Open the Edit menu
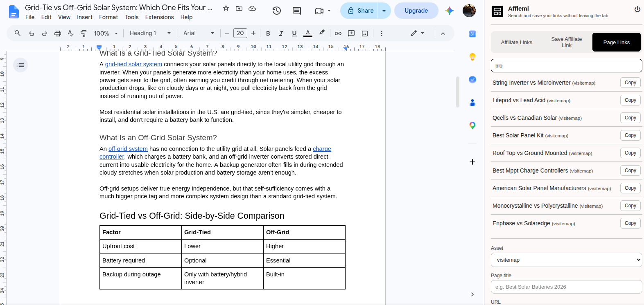This screenshot has width=644, height=305. 46,17
